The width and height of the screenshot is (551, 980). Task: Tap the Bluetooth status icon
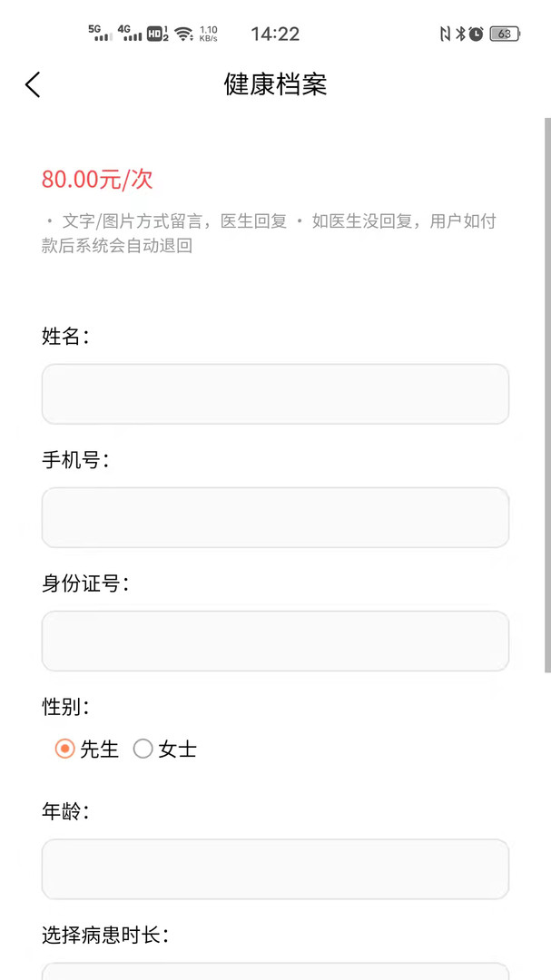coord(460,34)
